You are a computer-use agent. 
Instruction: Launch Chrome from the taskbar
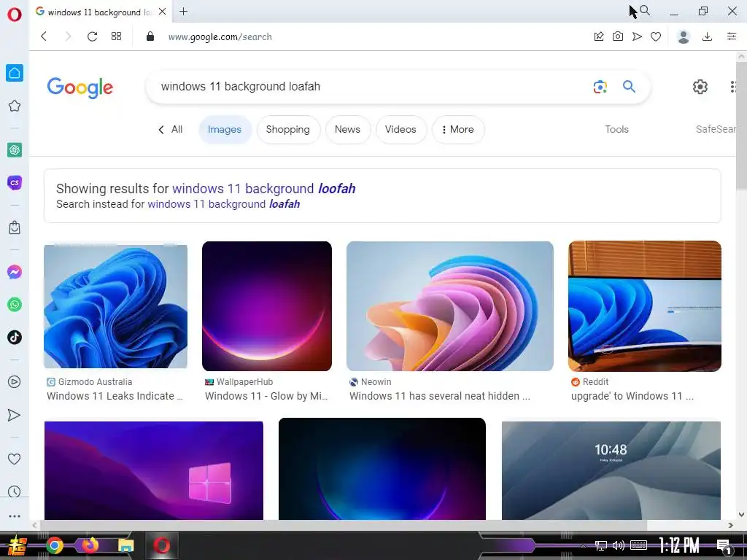55,545
